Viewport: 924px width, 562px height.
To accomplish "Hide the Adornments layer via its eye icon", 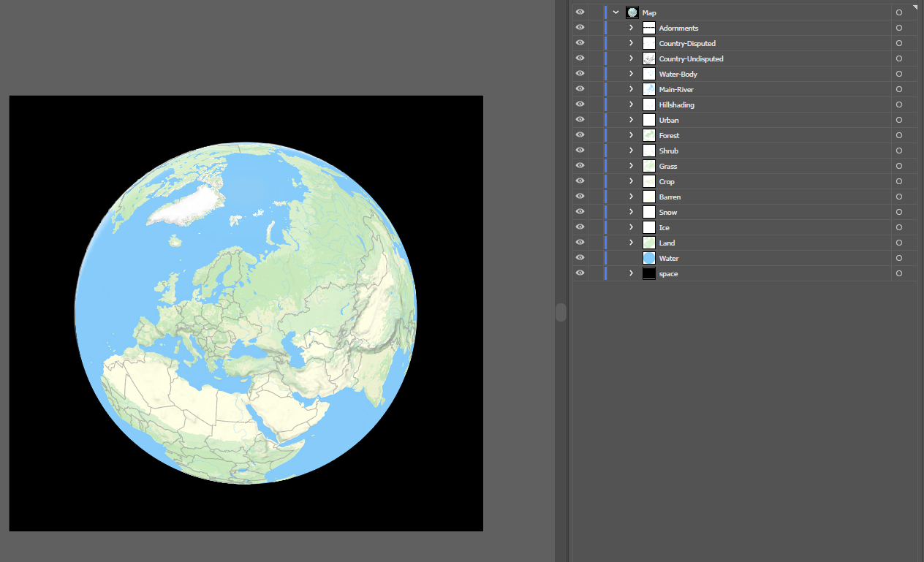I will [x=580, y=28].
